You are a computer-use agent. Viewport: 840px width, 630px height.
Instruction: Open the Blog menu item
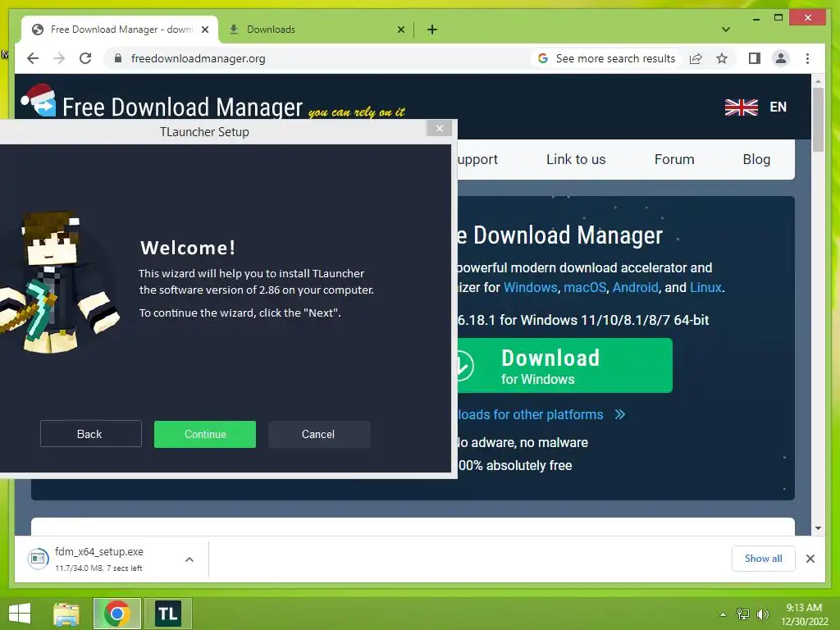click(x=756, y=159)
